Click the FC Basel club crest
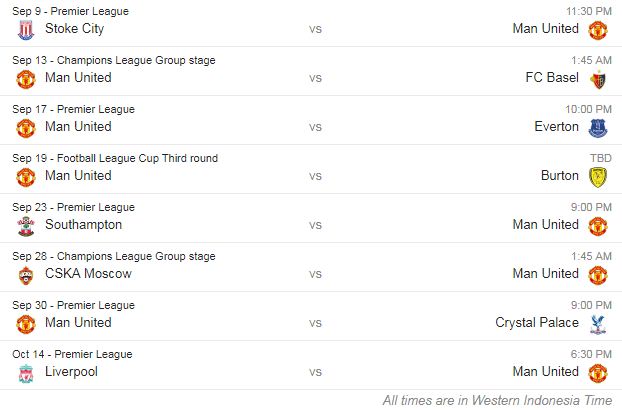The image size is (622, 410). (x=598, y=79)
